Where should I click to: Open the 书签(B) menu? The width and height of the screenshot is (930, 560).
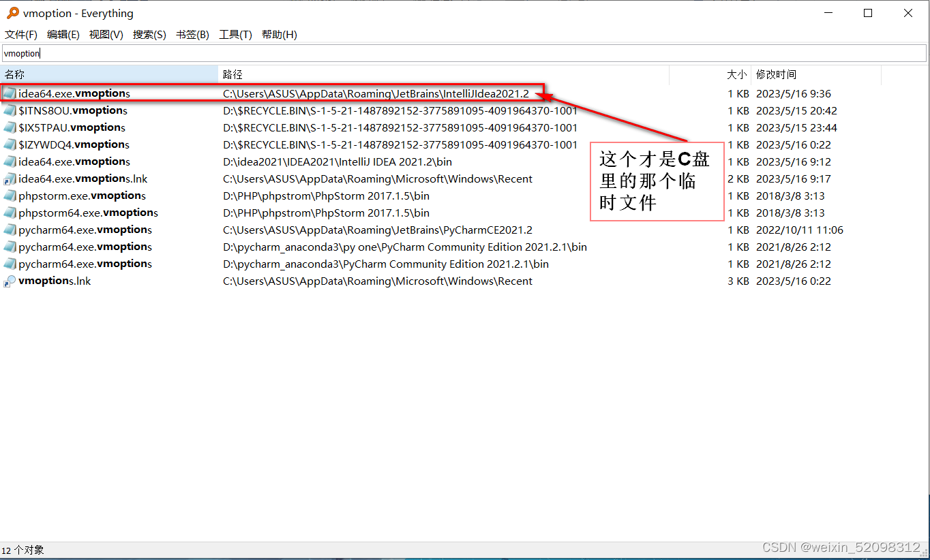click(192, 35)
